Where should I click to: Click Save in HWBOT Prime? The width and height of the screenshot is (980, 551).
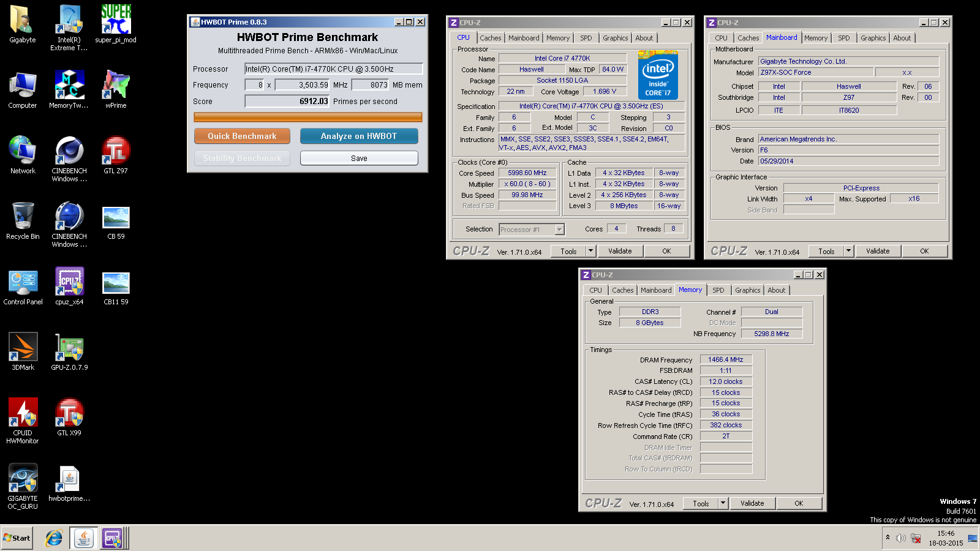tap(359, 158)
